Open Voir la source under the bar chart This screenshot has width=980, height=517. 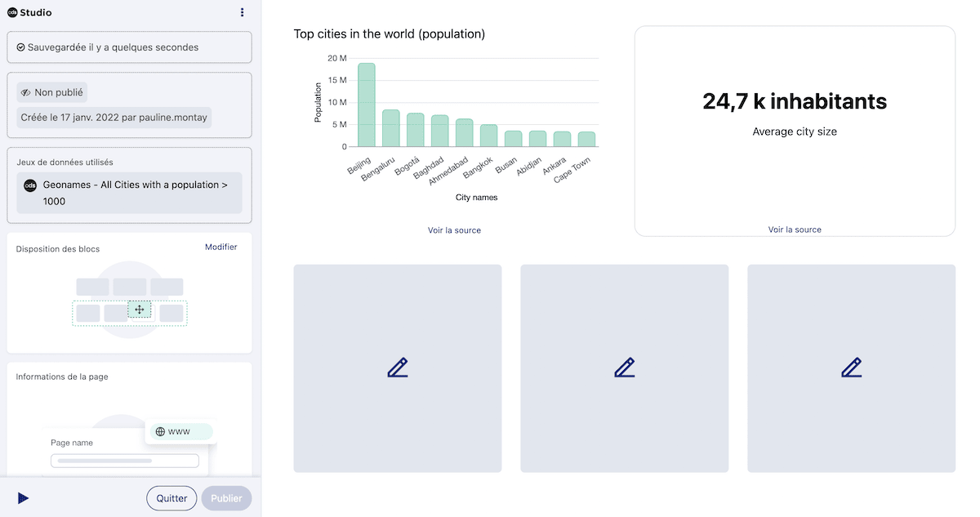[454, 230]
